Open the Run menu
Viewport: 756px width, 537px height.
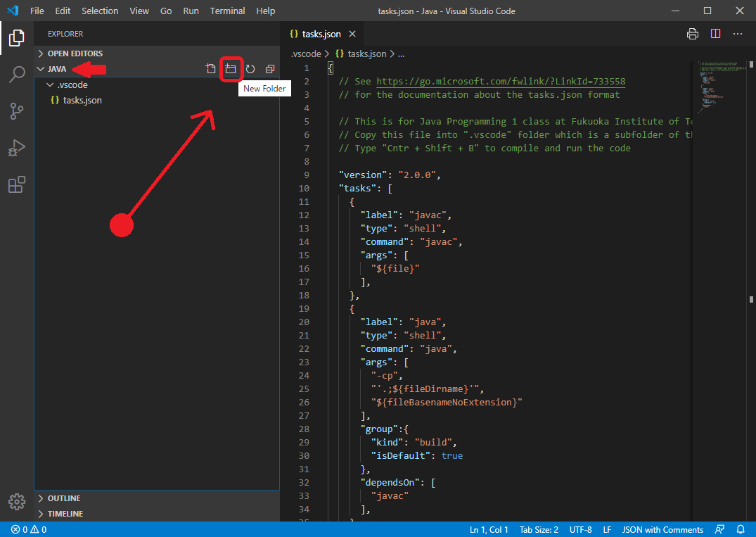(x=191, y=11)
